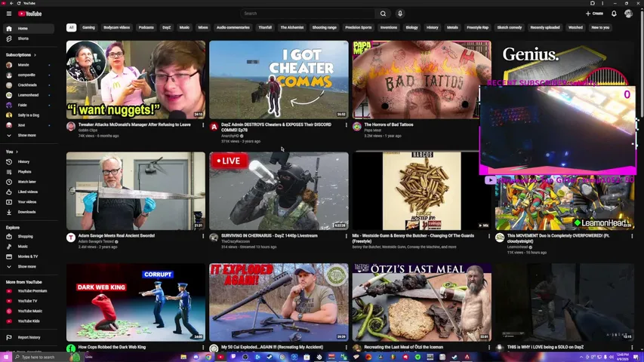644x362 pixels.
Task: Select the Bodycam videos filter chip
Action: 116,27
